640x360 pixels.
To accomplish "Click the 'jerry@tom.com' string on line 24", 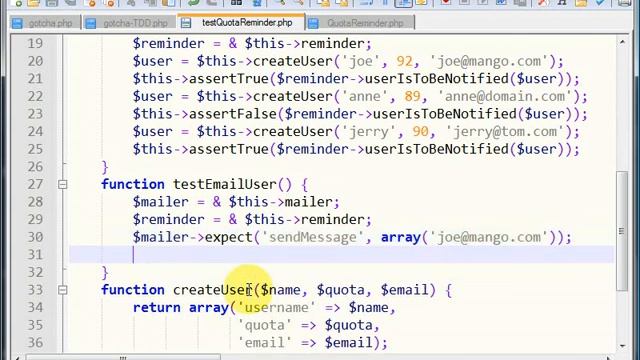I will pyautogui.click(x=504, y=131).
